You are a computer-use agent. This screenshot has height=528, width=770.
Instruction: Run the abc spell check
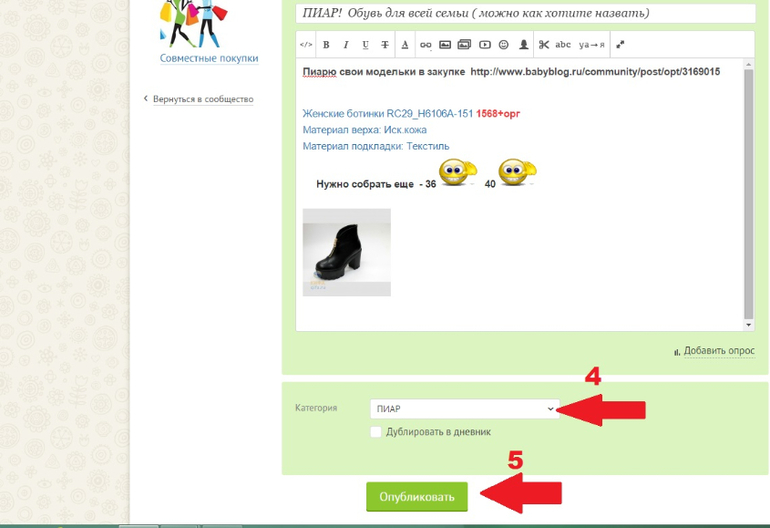click(x=563, y=45)
